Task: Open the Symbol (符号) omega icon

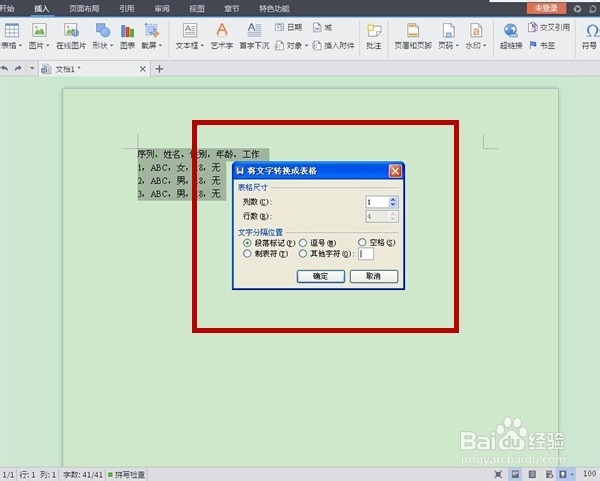Action: pyautogui.click(x=592, y=31)
